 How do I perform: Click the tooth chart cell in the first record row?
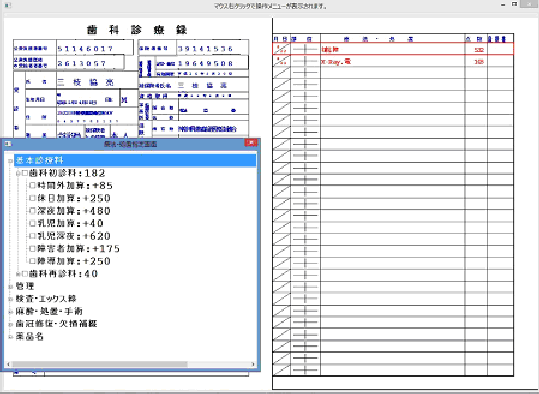(x=305, y=49)
